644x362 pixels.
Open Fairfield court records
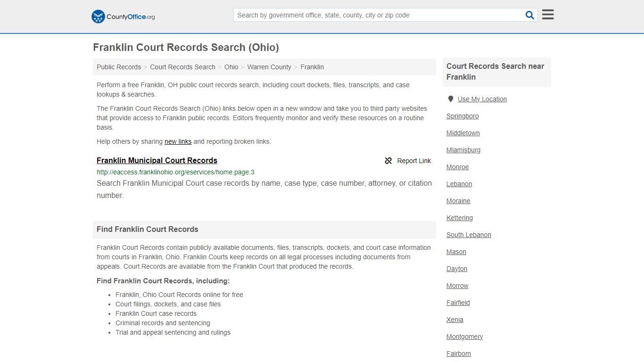pyautogui.click(x=458, y=303)
